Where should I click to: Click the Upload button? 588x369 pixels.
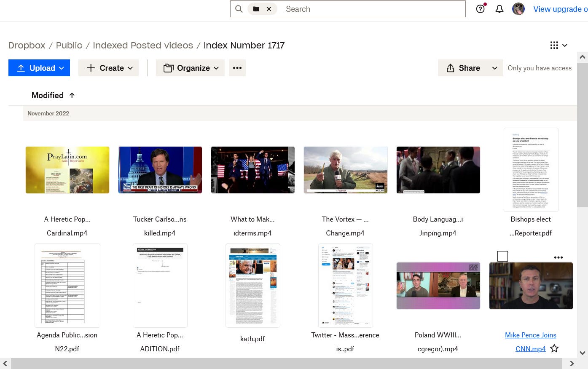(x=39, y=68)
